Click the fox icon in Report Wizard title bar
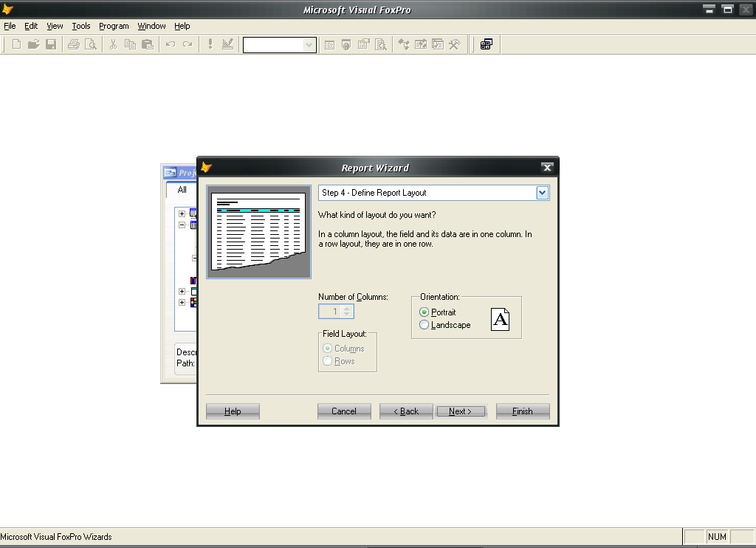This screenshot has width=756, height=548. click(207, 168)
